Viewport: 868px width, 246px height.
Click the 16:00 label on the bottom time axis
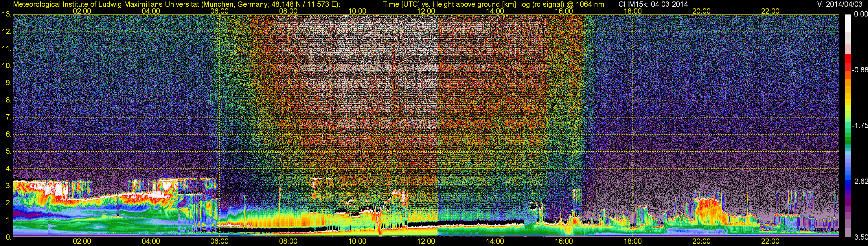click(x=564, y=241)
